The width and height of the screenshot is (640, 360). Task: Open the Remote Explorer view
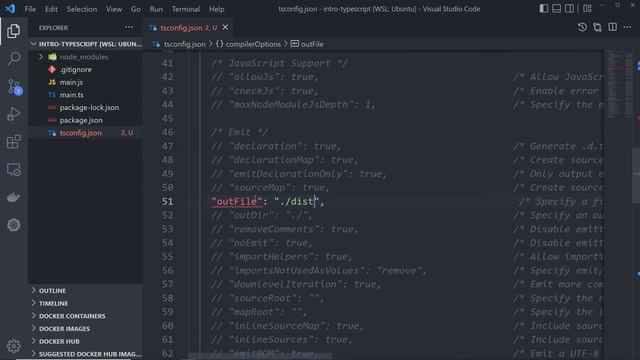13,169
